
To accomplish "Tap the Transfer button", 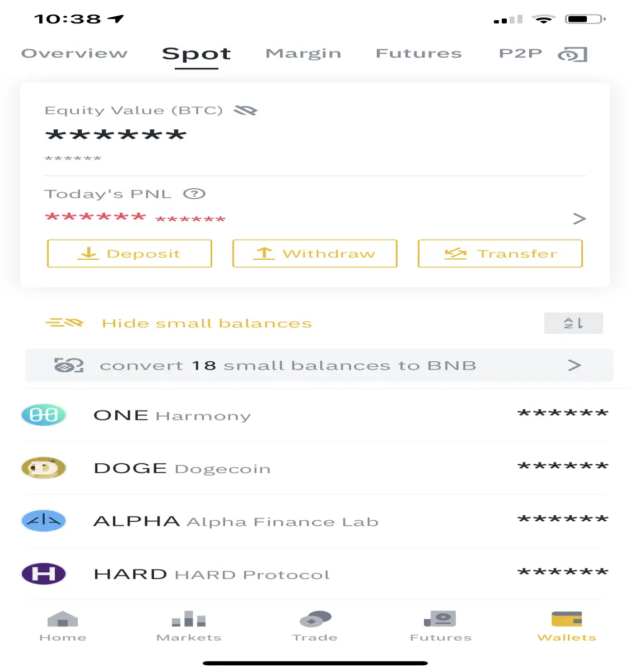I will (x=500, y=254).
